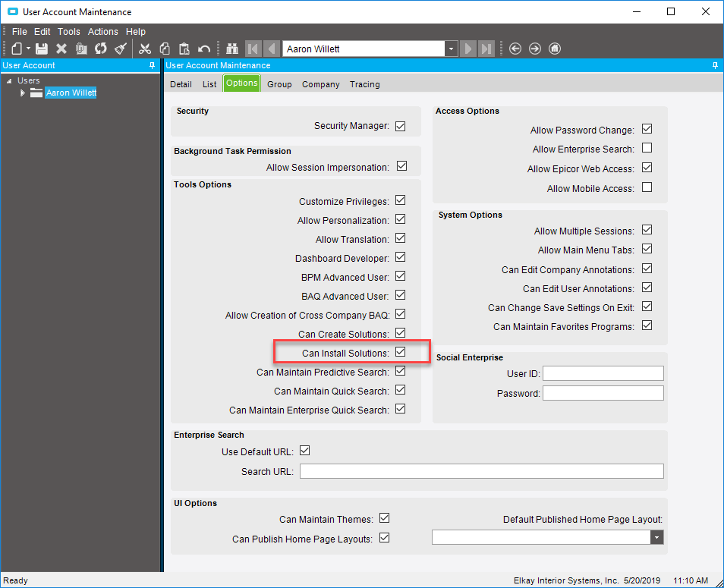Screen dimensions: 724x588
Task: Save the user account with the floppy icon
Action: pyautogui.click(x=42, y=49)
